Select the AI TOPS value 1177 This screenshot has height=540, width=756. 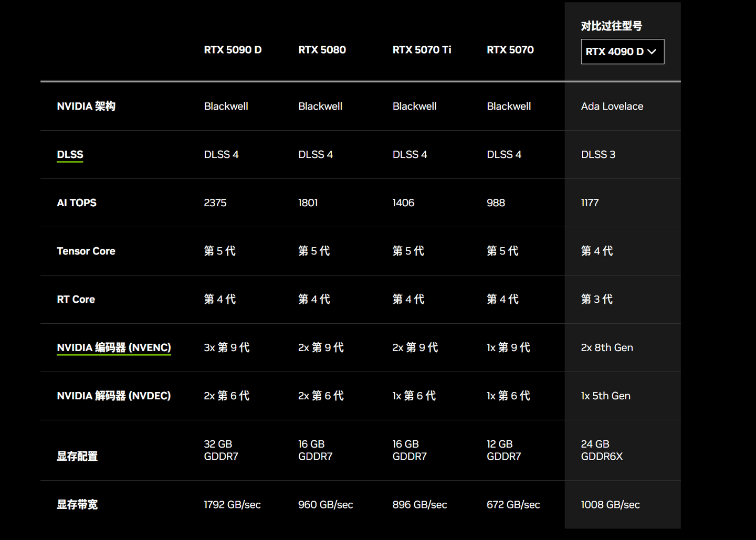coord(590,203)
